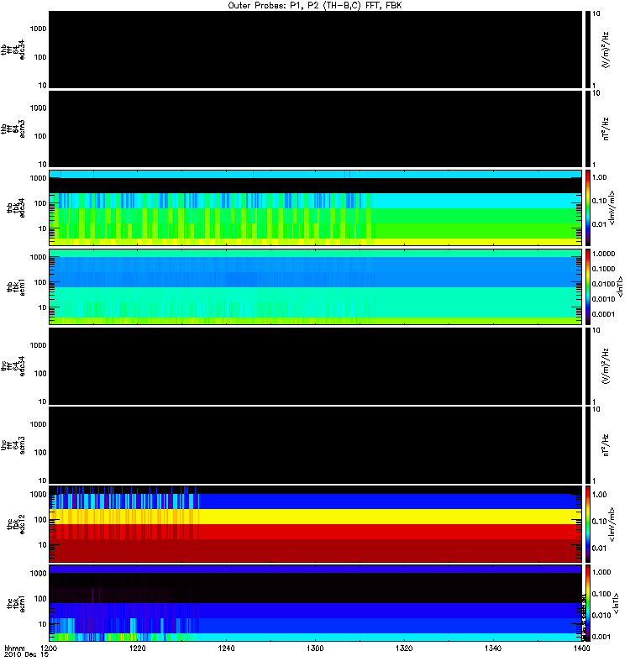Image resolution: width=630 pixels, height=672 pixels.
Task: Click the thb fbk edc34 color bar
Action: (x=588, y=207)
